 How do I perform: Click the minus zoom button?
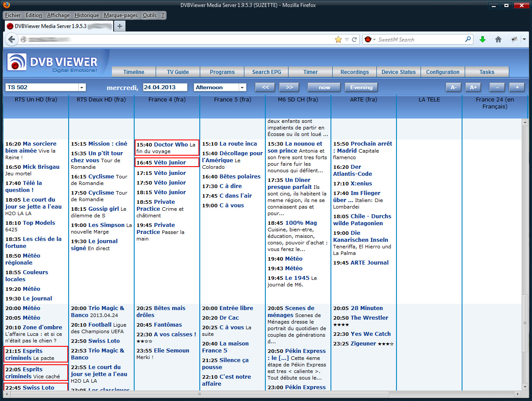point(497,87)
